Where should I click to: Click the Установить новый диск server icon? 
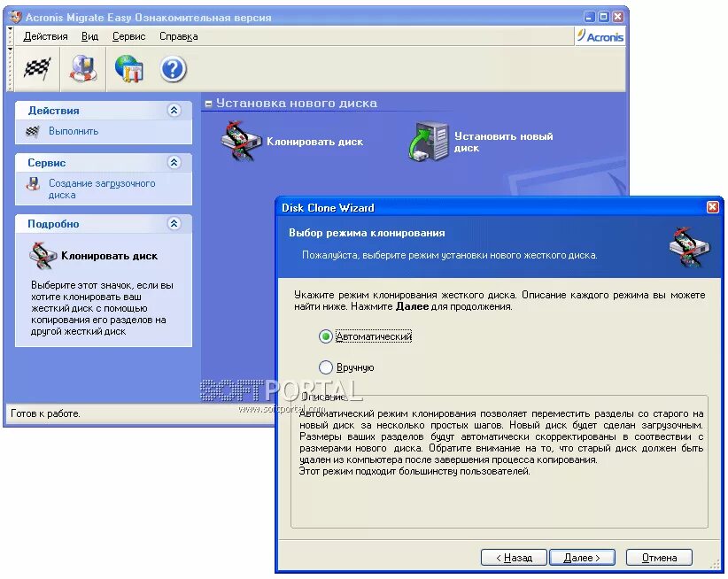pyautogui.click(x=428, y=142)
